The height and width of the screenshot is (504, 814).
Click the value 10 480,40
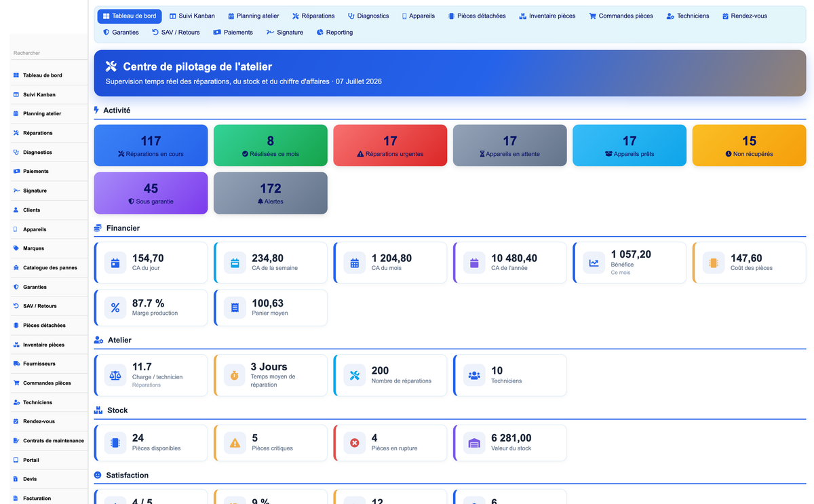[514, 258]
